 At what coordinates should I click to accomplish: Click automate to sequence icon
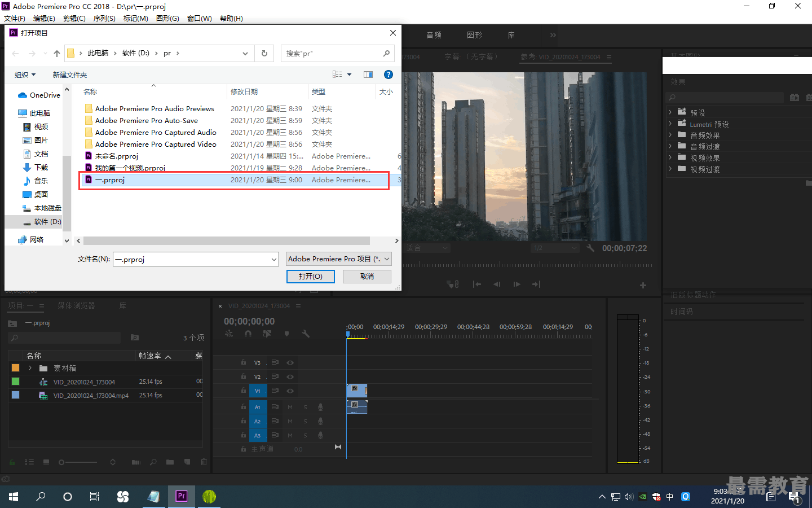[136, 462]
